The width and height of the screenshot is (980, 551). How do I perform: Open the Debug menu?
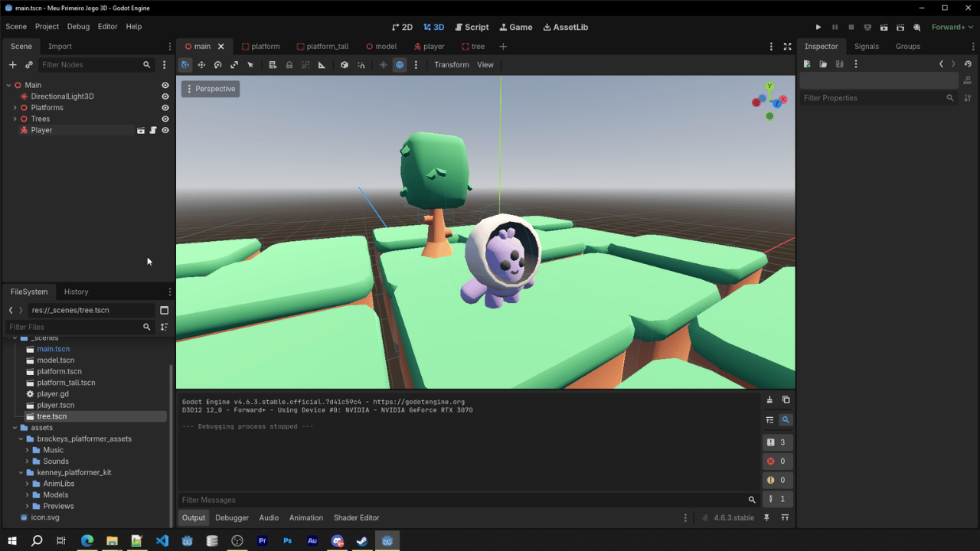(x=78, y=27)
